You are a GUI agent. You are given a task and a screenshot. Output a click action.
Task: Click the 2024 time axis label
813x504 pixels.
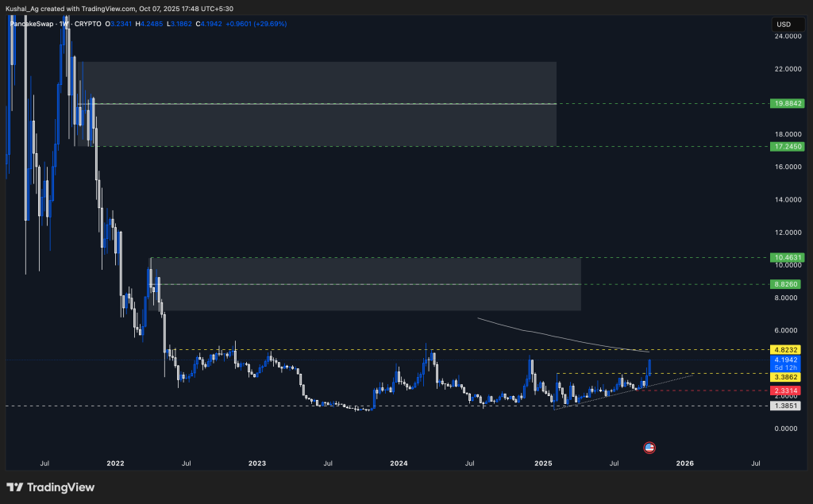tap(399, 464)
